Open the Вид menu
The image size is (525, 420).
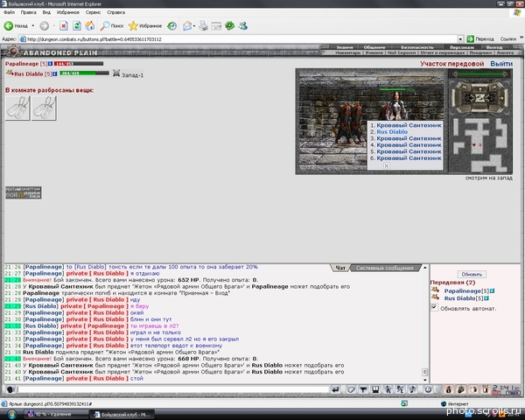[46, 12]
